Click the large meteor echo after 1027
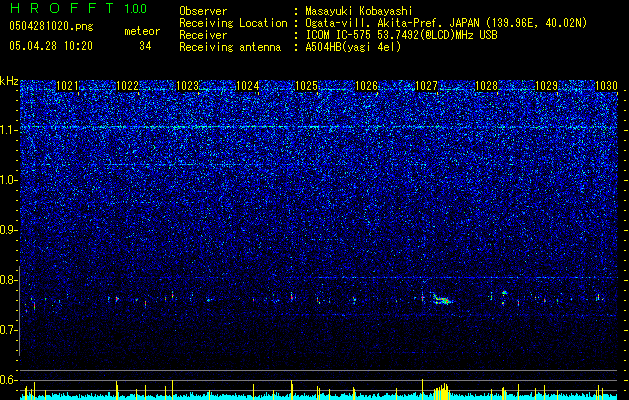 [x=442, y=299]
